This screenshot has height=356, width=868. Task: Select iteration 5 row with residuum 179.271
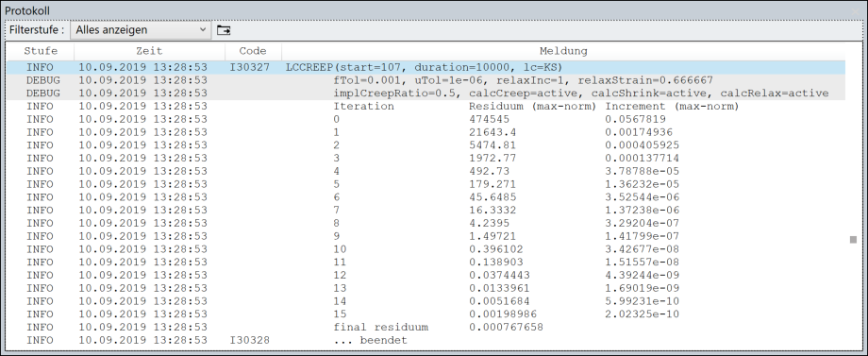click(x=426, y=184)
